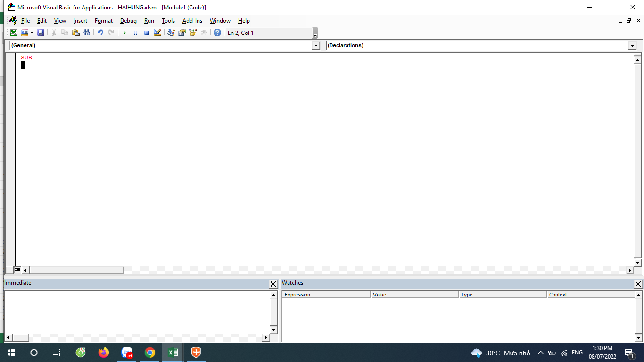Screen dimensions: 644x362
Task: Click the red SUB text in code
Action: pyautogui.click(x=26, y=58)
